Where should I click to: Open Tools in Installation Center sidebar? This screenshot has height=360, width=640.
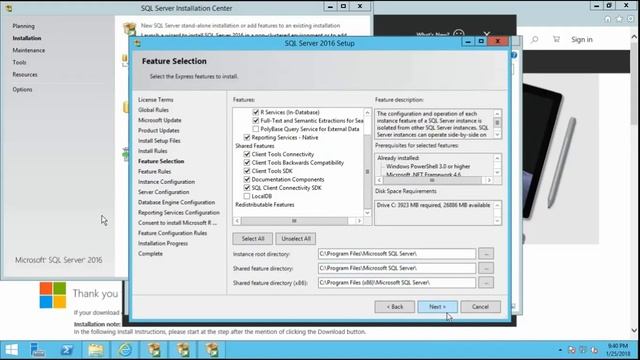point(19,62)
